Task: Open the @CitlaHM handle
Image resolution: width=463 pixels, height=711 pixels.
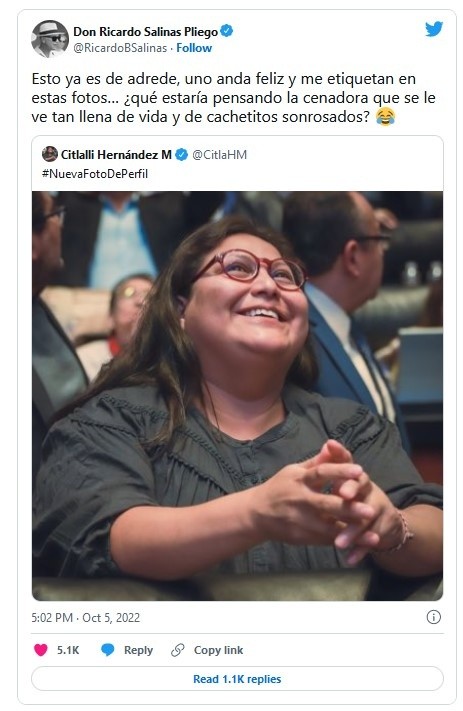Action: (219, 155)
